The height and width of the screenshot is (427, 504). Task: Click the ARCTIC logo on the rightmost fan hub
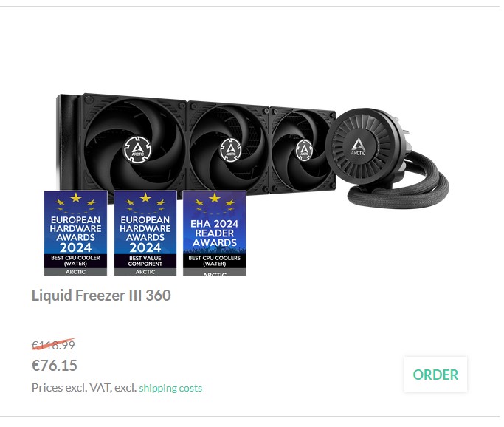304,150
